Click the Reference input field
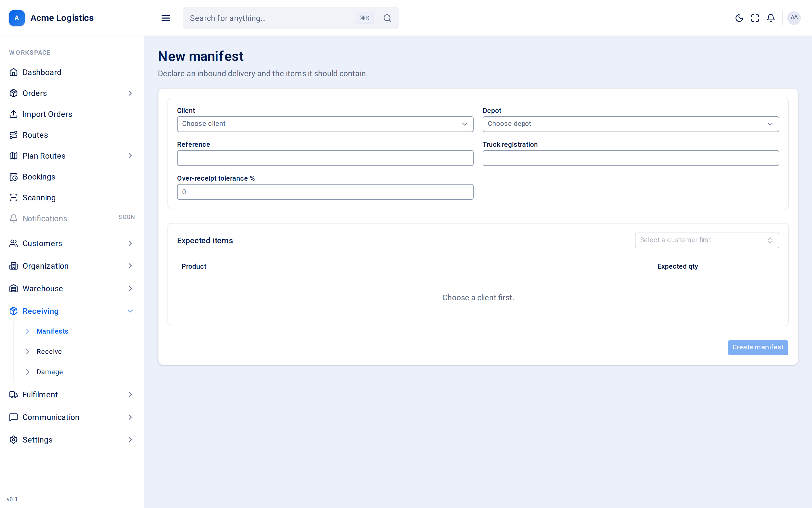This screenshot has width=812, height=508. (x=325, y=158)
